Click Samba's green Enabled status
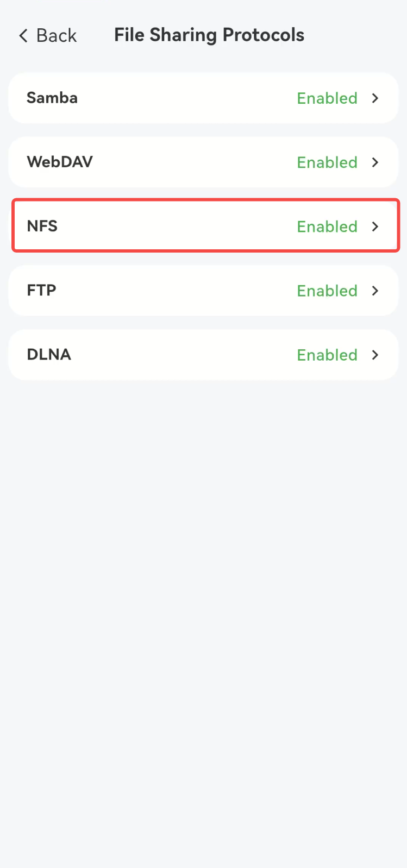 tap(327, 98)
